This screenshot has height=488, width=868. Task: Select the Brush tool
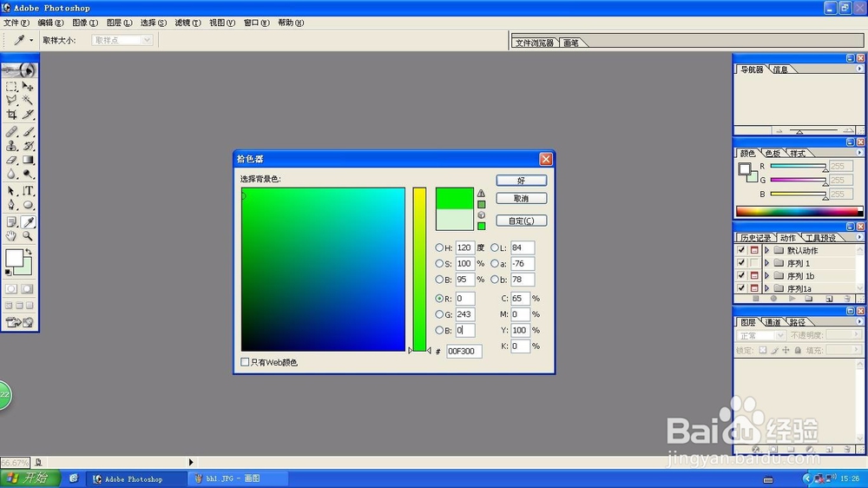tap(28, 132)
